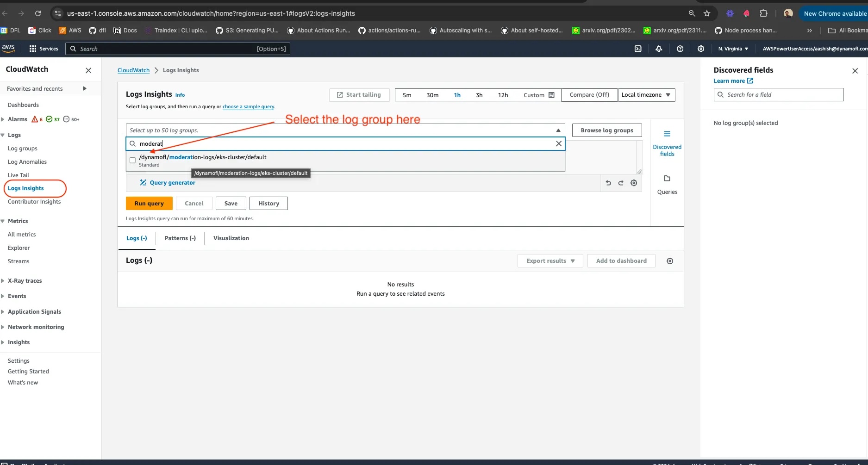Expand Application Signals section
The height and width of the screenshot is (465, 868).
[x=3, y=312]
